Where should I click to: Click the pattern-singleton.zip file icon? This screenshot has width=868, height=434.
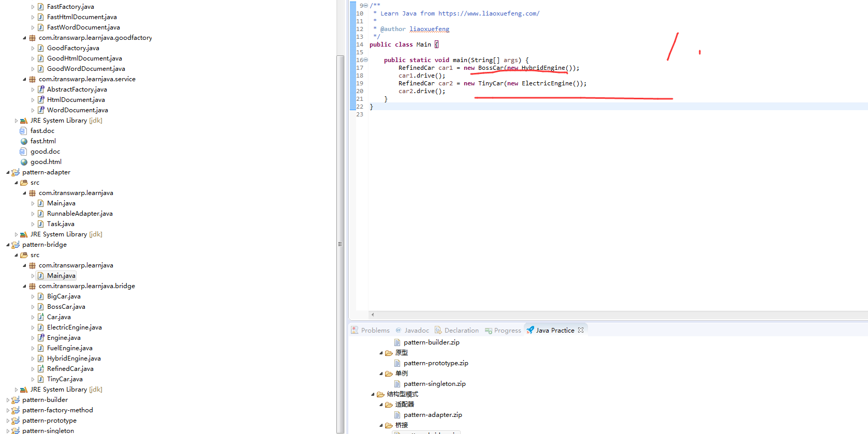pos(397,384)
